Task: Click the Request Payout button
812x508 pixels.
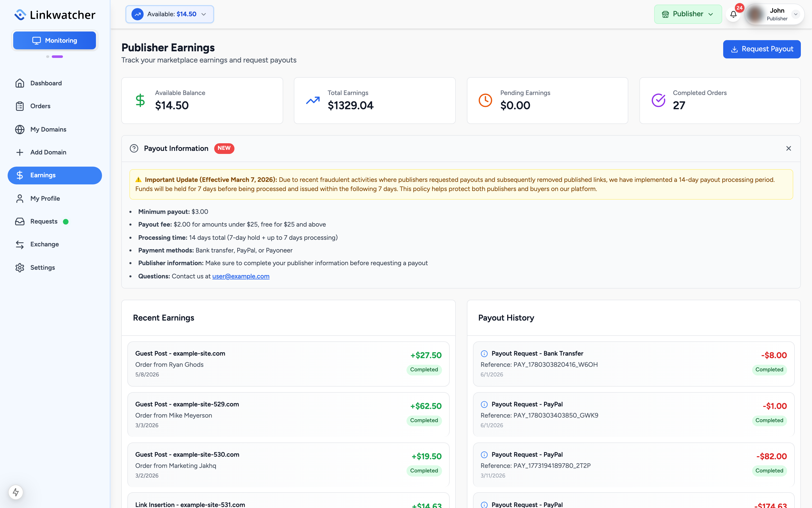Action: 762,49
